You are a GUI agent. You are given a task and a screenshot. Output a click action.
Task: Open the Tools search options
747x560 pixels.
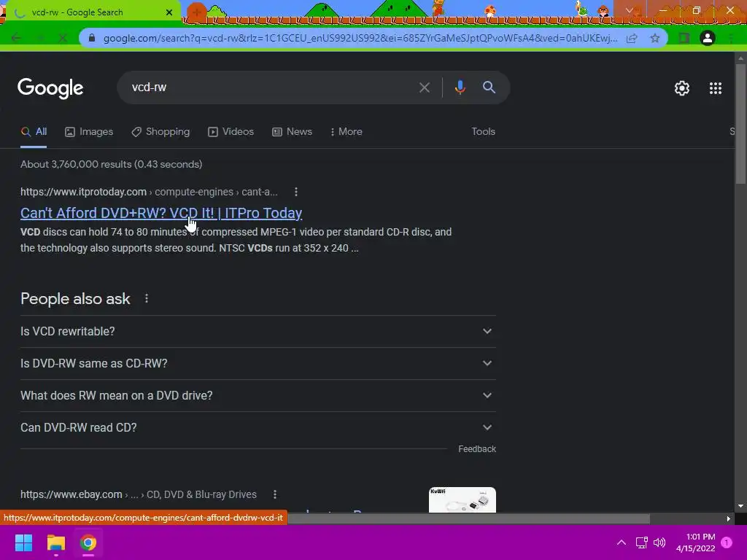coord(483,132)
